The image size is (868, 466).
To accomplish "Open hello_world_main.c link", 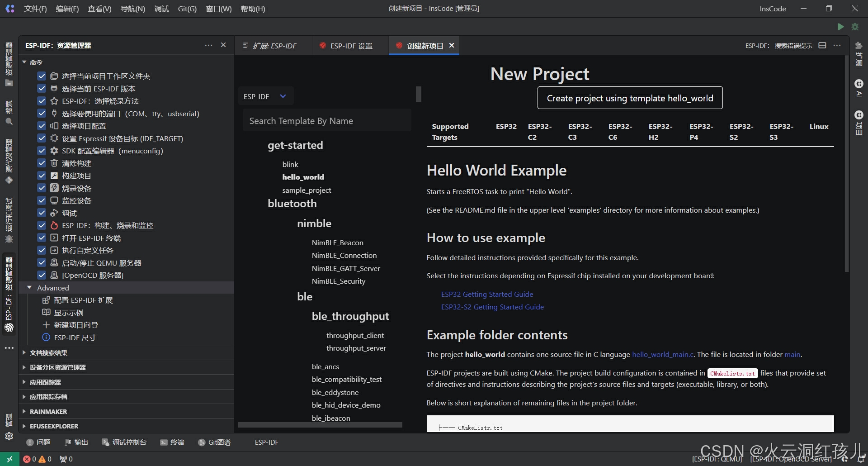I will 662,354.
